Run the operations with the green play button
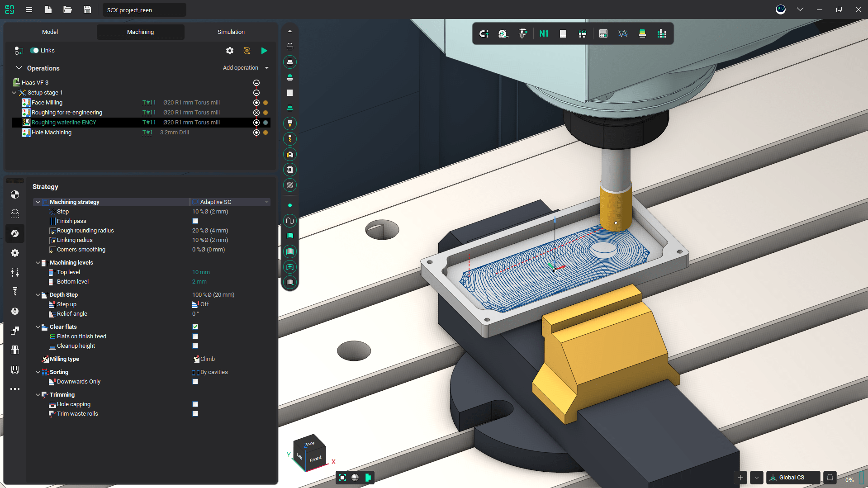The width and height of the screenshot is (868, 488). point(264,51)
